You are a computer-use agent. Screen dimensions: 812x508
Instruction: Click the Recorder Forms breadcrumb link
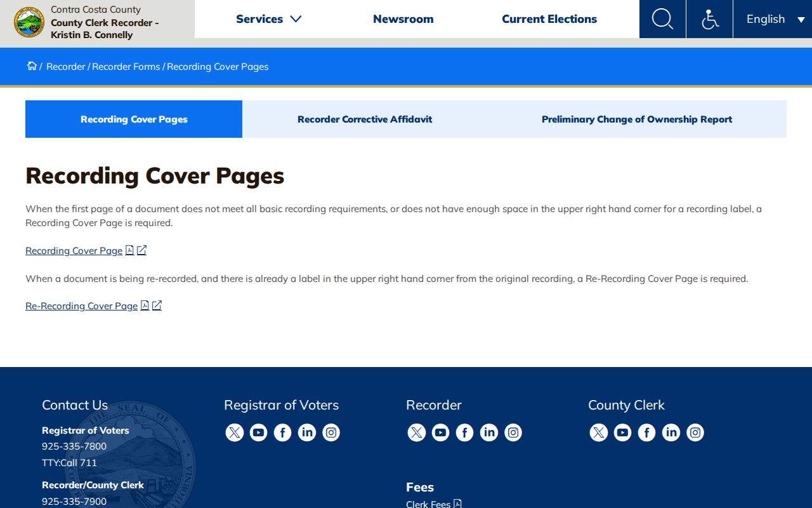point(126,67)
